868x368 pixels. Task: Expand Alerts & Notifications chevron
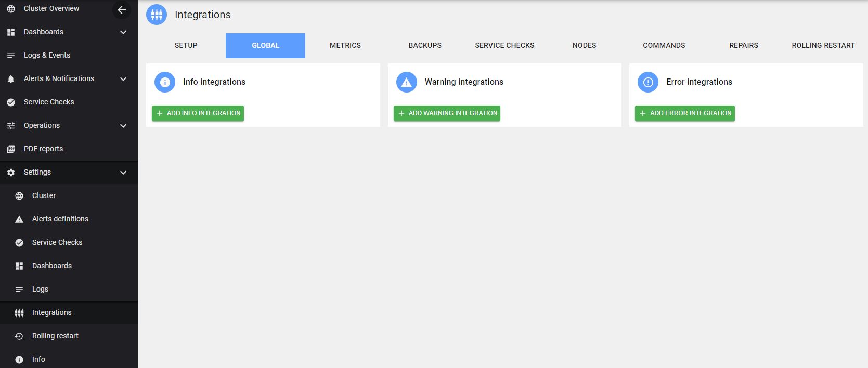tap(123, 79)
